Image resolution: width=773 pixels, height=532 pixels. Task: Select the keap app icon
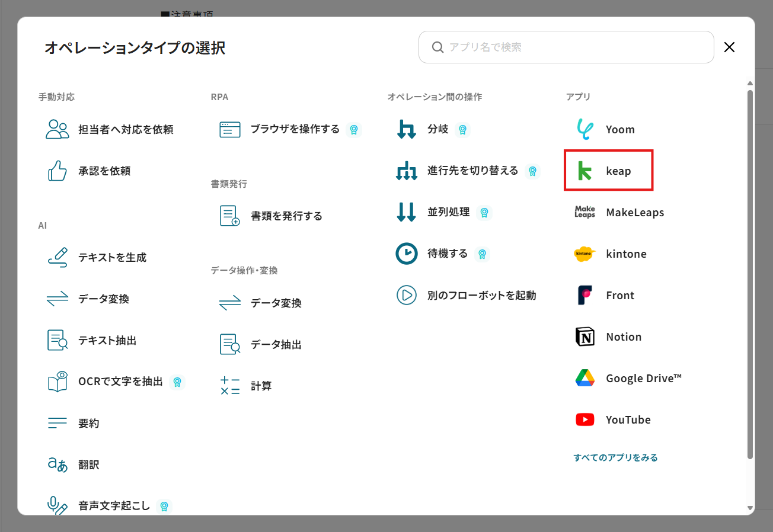click(x=585, y=171)
